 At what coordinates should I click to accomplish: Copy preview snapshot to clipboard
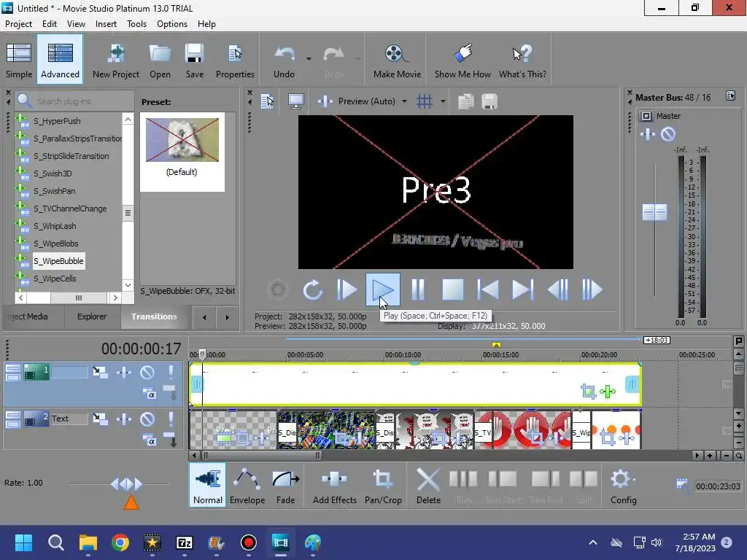(x=465, y=101)
